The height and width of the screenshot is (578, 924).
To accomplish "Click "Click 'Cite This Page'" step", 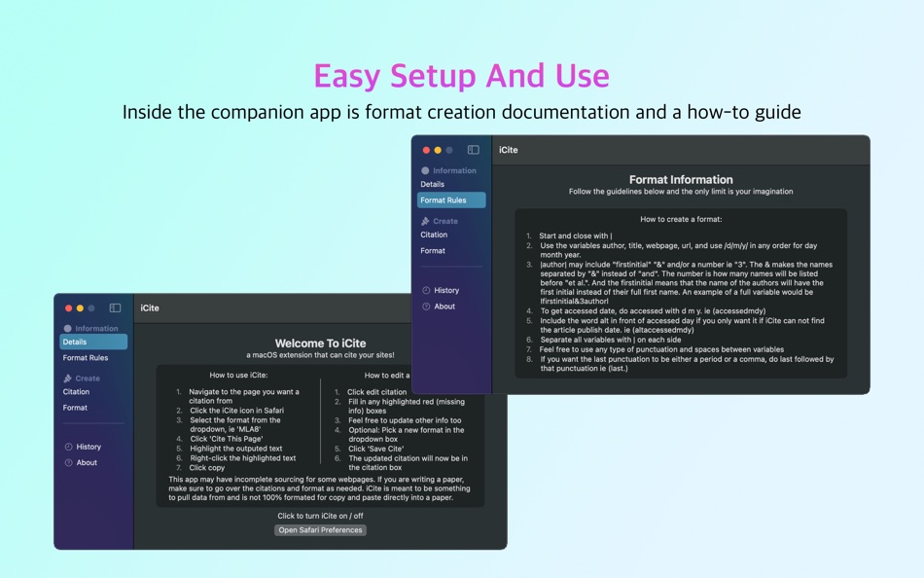I will point(227,439).
